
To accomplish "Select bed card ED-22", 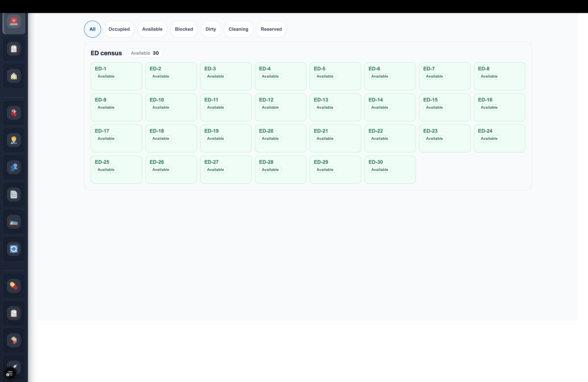I will [390, 138].
